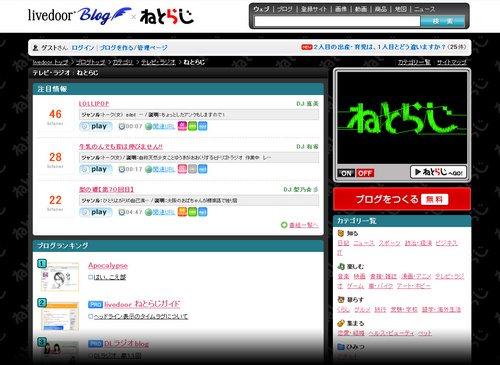Click the ログイン link

(83, 48)
